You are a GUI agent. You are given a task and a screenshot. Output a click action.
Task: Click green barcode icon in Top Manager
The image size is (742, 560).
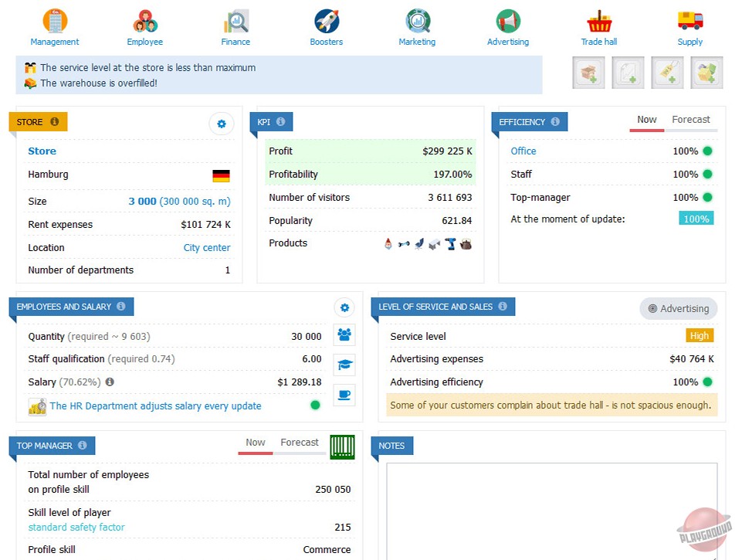point(342,446)
